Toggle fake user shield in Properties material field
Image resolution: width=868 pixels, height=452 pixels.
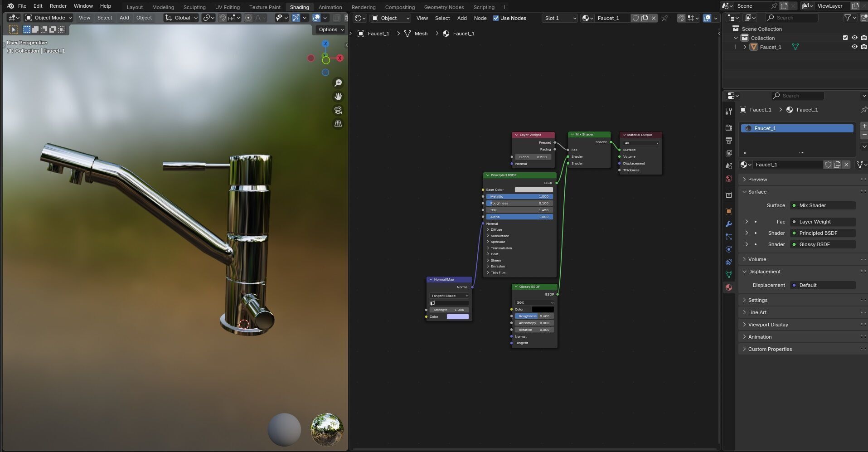(828, 165)
